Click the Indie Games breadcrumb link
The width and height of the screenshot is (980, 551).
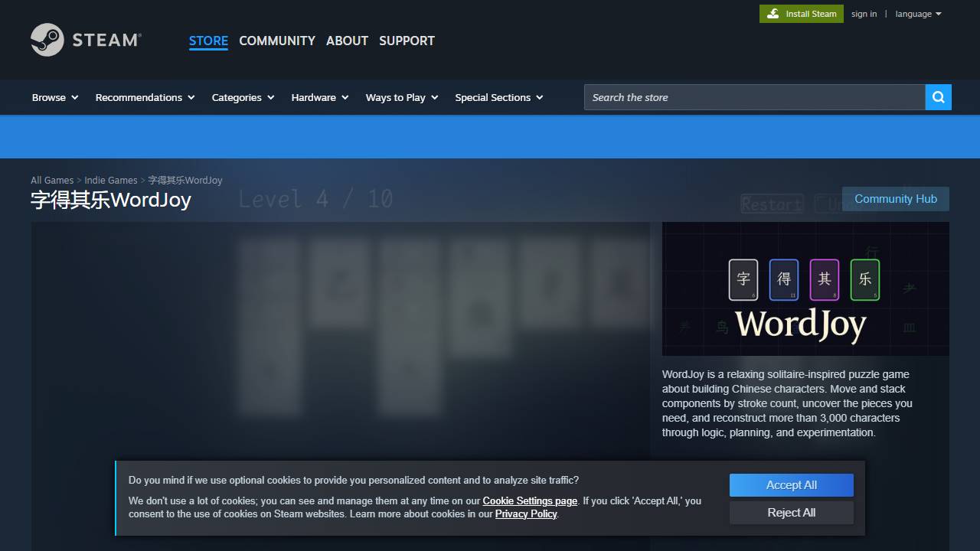click(111, 181)
